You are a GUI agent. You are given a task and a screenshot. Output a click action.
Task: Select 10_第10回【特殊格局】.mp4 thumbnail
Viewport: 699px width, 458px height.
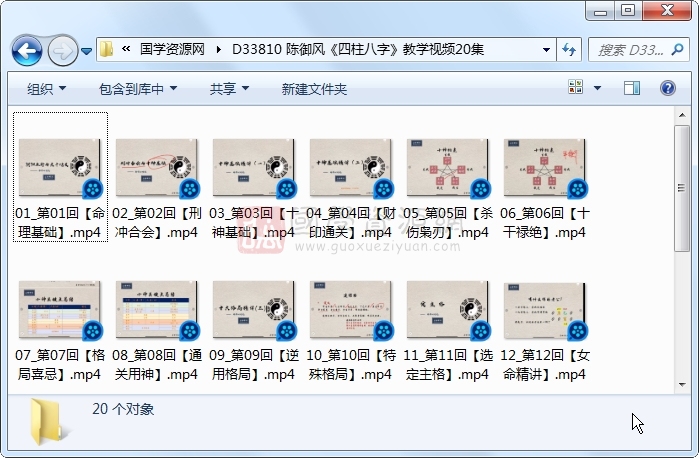(x=351, y=310)
